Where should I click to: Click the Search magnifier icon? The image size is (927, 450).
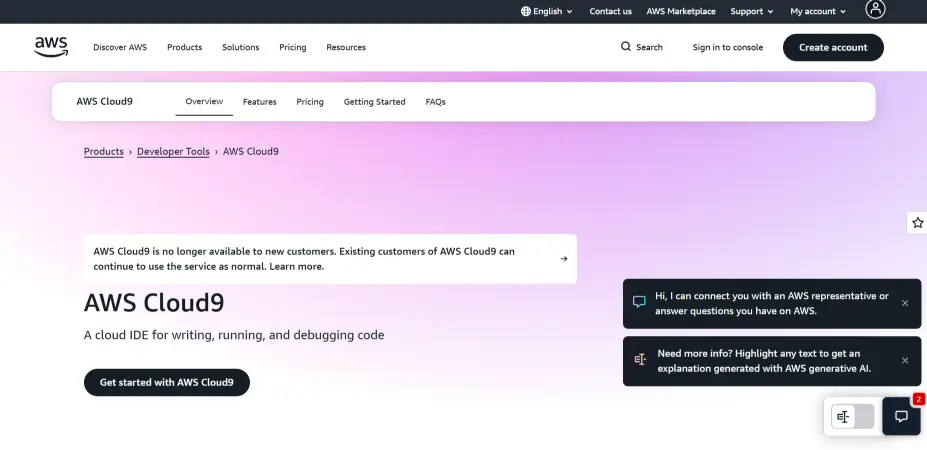tap(625, 47)
